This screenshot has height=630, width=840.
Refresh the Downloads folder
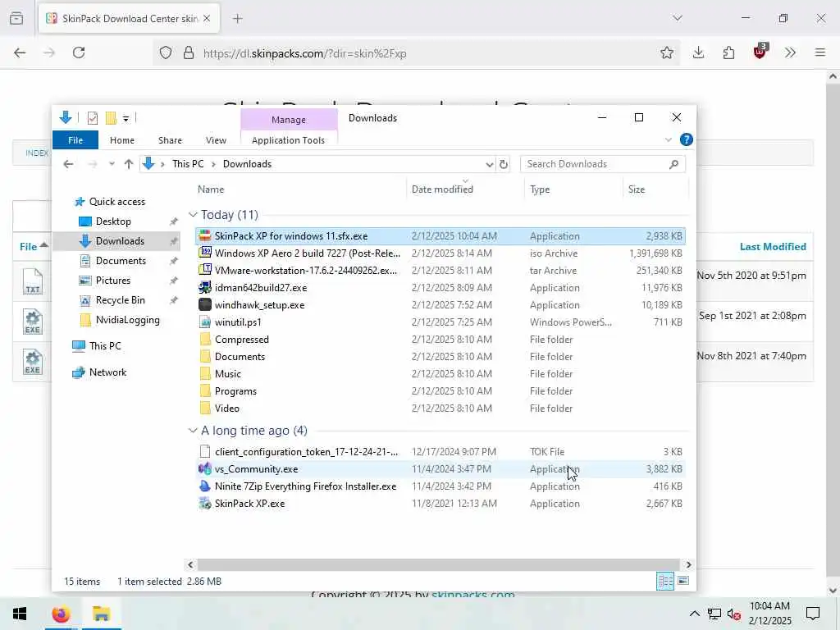pyautogui.click(x=504, y=164)
